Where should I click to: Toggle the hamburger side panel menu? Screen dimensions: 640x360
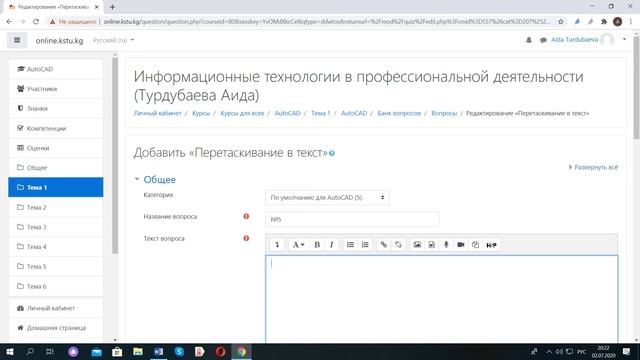17,40
